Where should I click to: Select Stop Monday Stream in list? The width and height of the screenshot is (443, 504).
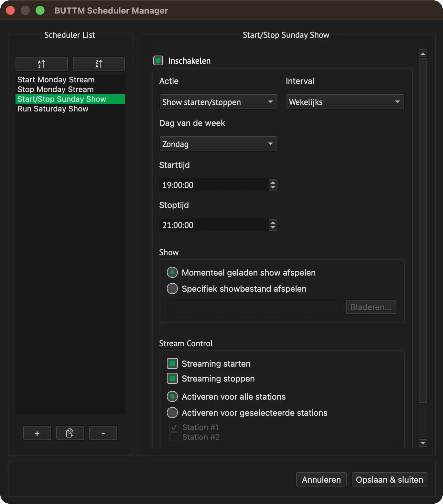70,89
